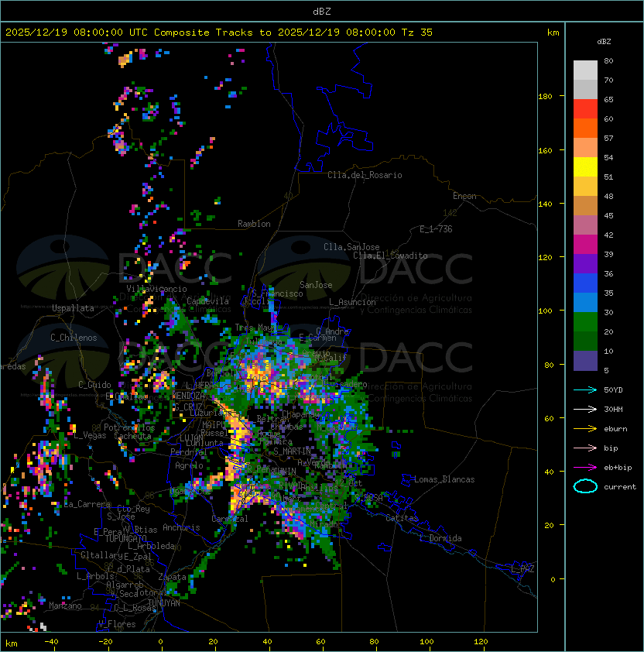
Task: Click the Clla.del_Rosario map label
Action: click(x=365, y=175)
